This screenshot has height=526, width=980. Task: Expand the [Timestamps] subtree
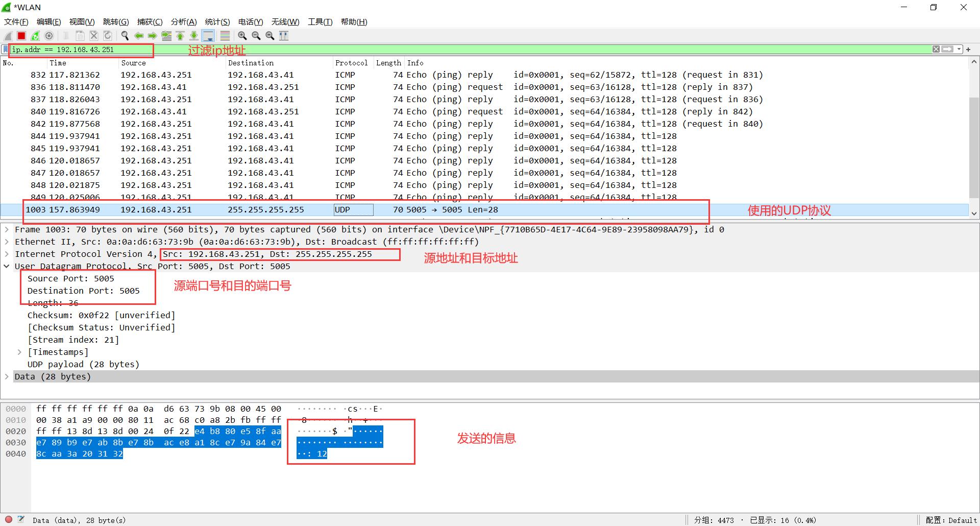coord(19,352)
